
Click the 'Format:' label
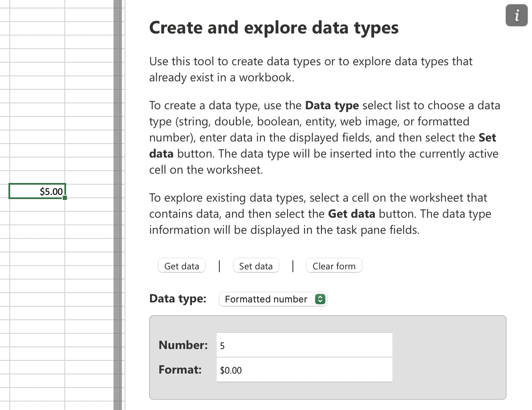pos(180,370)
